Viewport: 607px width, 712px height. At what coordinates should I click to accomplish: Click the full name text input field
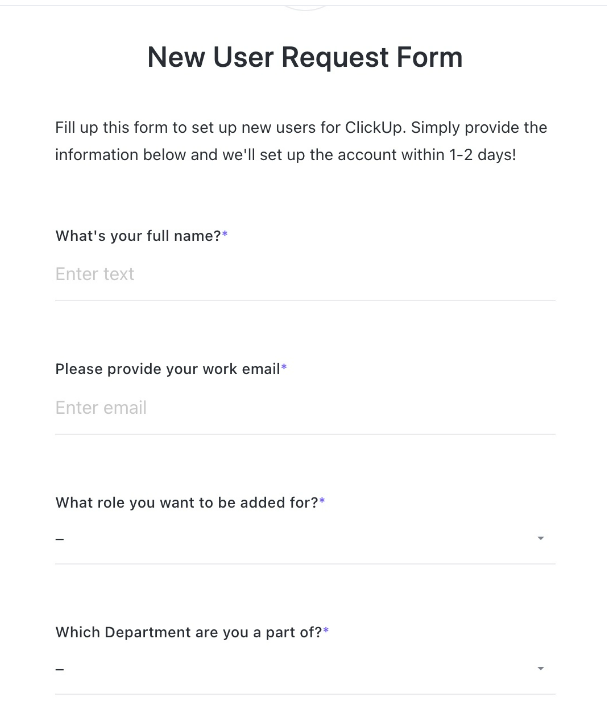click(305, 274)
